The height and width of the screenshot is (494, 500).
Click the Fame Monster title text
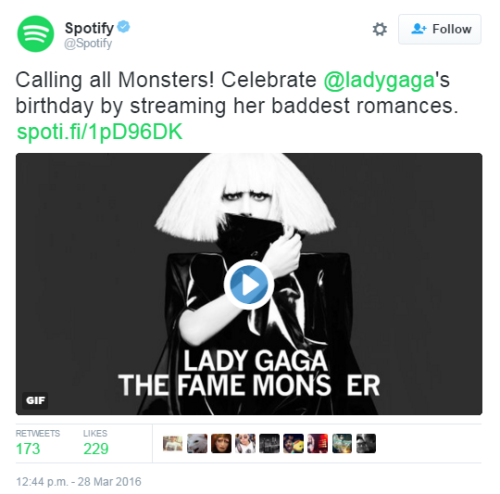pyautogui.click(x=249, y=386)
